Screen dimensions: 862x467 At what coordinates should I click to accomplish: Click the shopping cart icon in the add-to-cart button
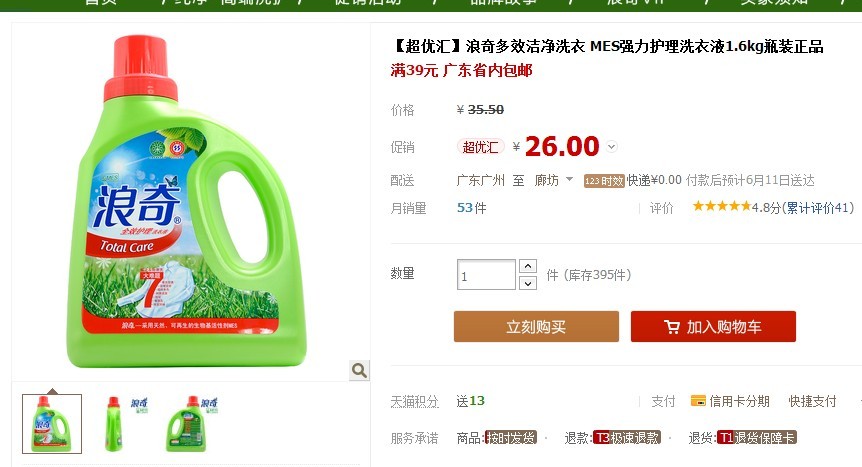pos(672,327)
